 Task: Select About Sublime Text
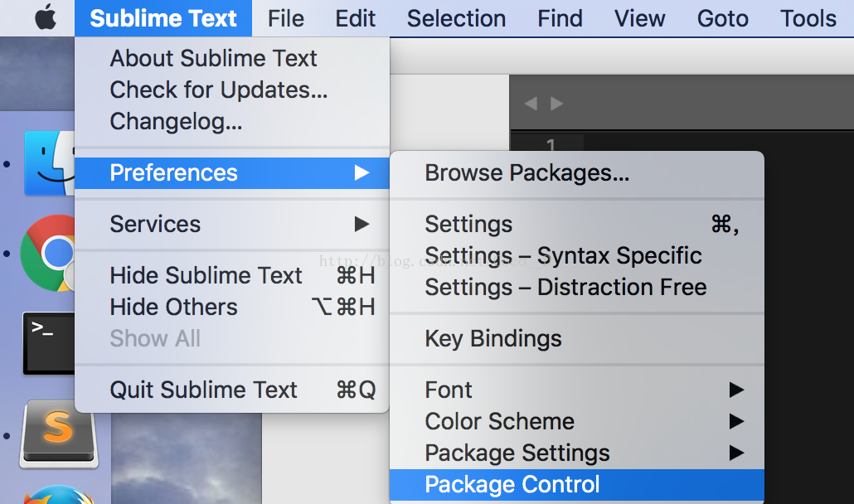(232, 58)
